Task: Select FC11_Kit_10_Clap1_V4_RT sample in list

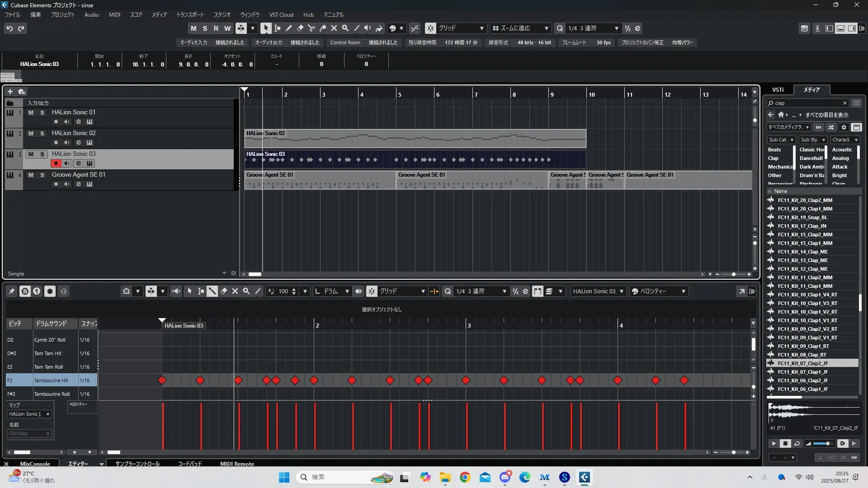Action: 807,295
